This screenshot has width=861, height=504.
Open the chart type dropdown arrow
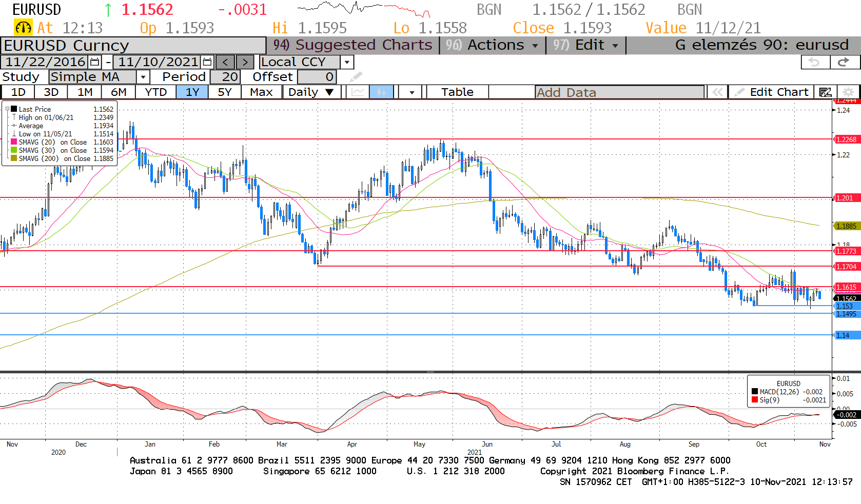point(412,92)
